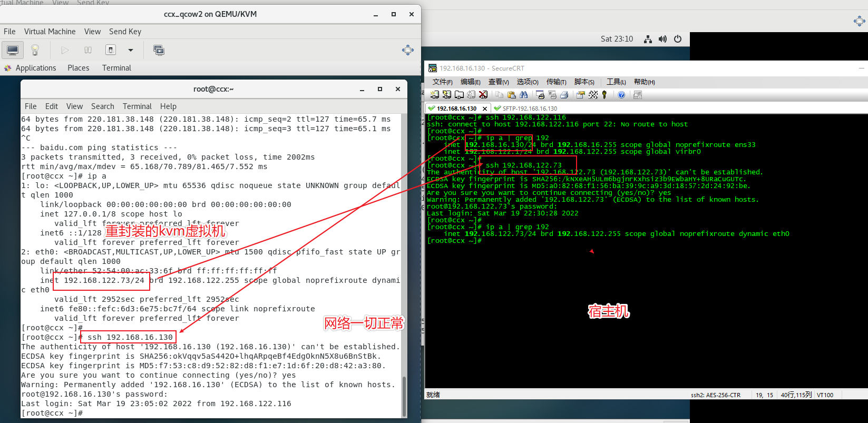The height and width of the screenshot is (423, 868).
Task: Open GNOME Applications menu
Action: click(x=36, y=68)
